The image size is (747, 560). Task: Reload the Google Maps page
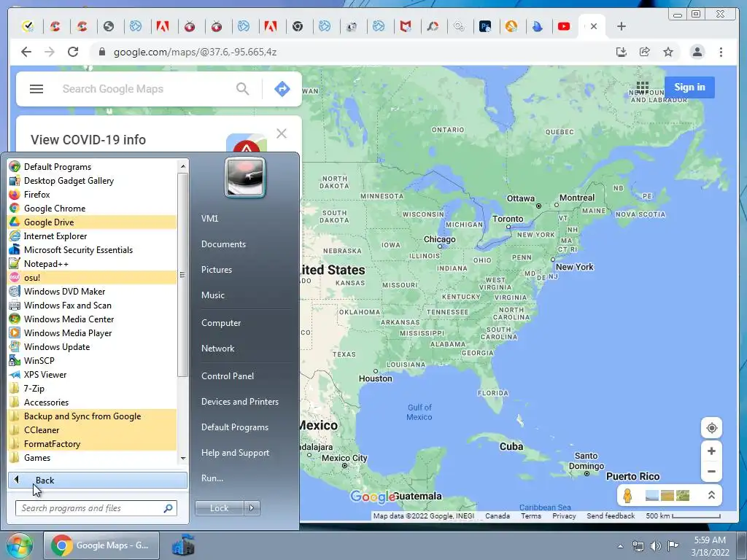click(73, 52)
